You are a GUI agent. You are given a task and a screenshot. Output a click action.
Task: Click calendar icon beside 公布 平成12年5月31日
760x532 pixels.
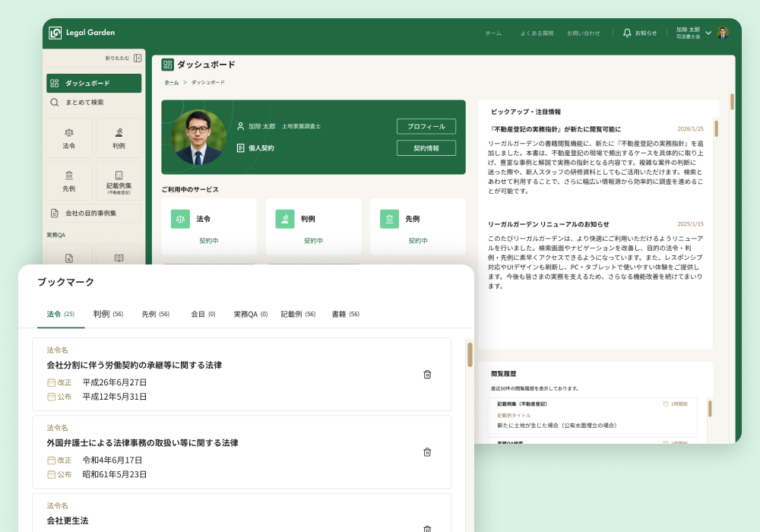(52, 397)
